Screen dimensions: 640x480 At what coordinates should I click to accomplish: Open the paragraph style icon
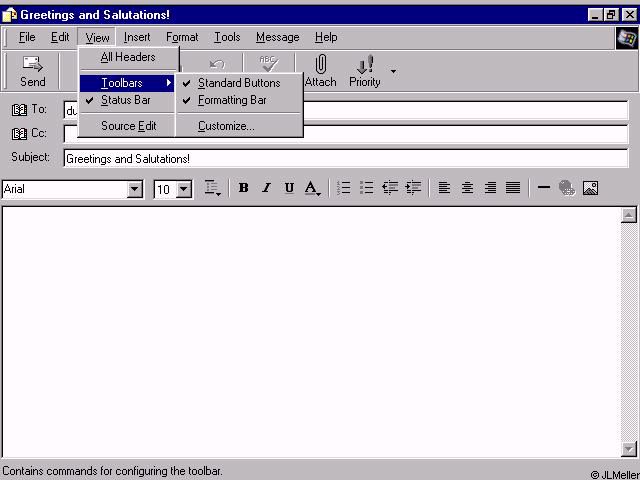(212, 188)
